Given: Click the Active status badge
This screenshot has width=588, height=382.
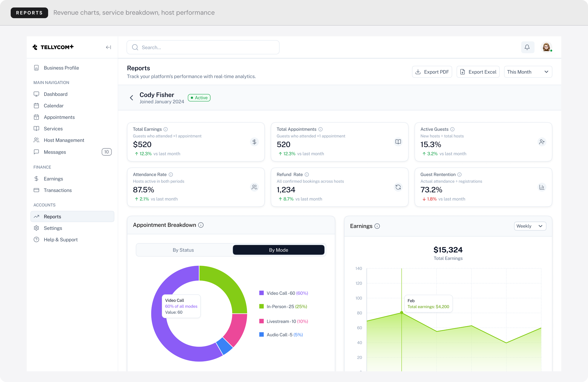Looking at the screenshot, I should coord(199,98).
